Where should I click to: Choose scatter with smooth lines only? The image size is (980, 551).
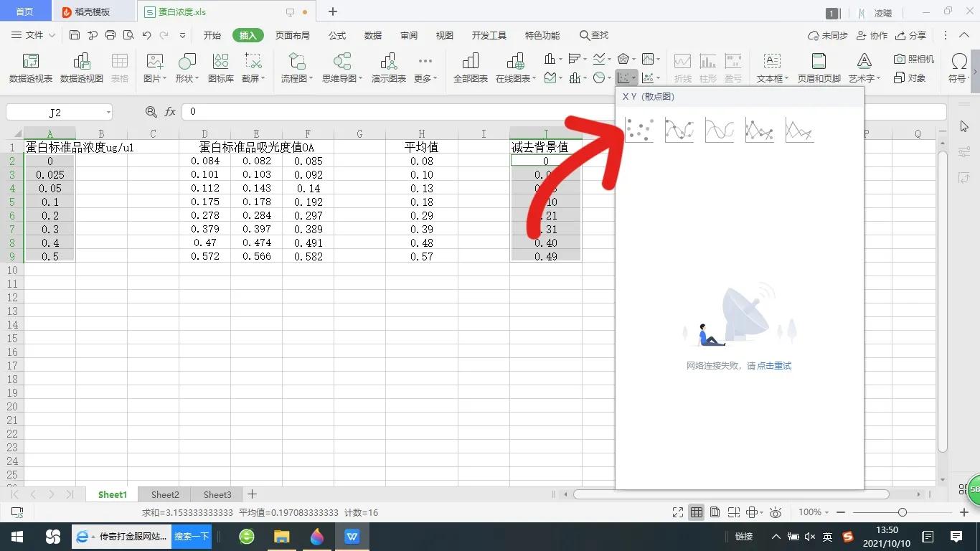720,130
